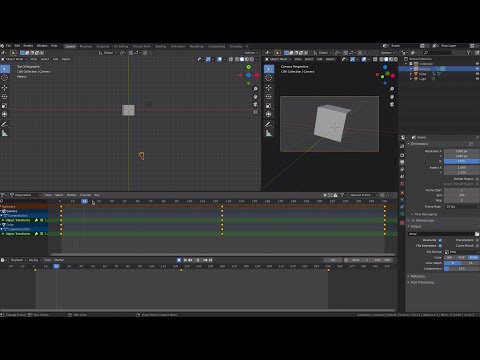480x360 pixels.
Task: Hide the Collection in outliner
Action: pos(477,63)
